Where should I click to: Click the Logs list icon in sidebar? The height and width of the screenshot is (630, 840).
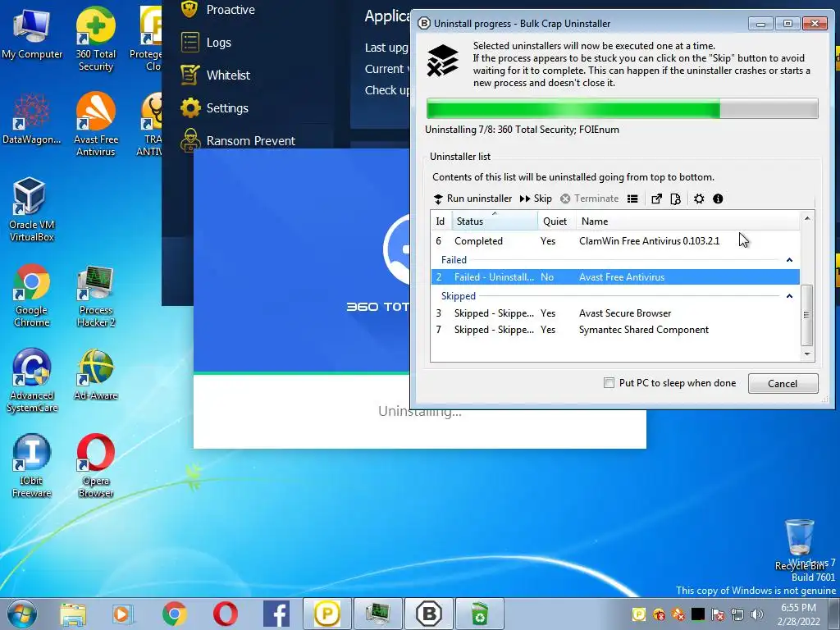pos(190,43)
